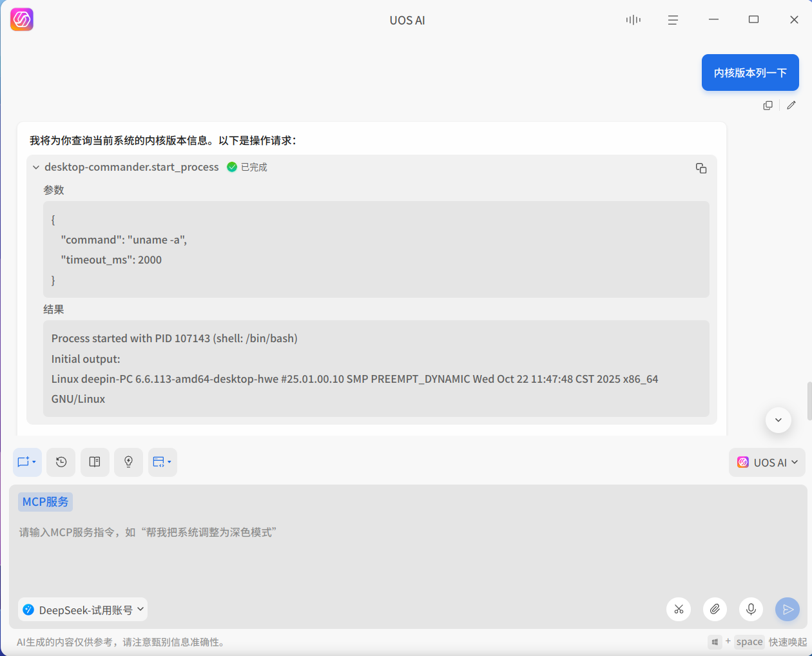Viewport: 812px width, 656px height.
Task: Send the message with arrow button
Action: pyautogui.click(x=788, y=609)
